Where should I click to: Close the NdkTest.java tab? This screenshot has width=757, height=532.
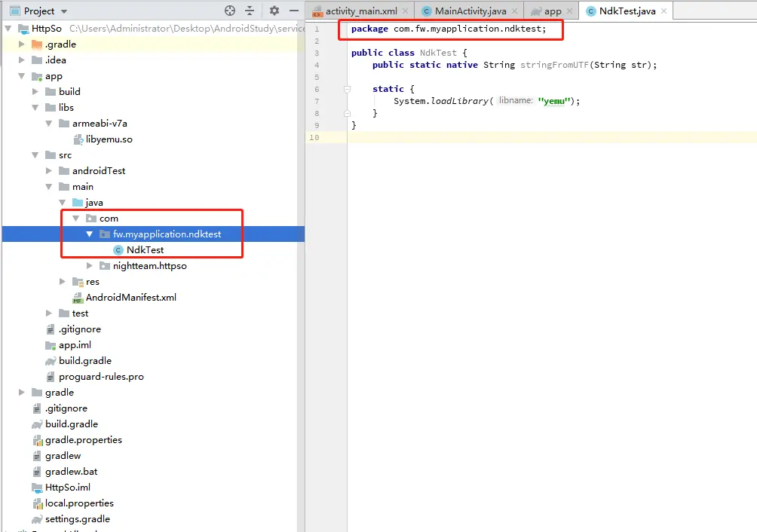pos(664,11)
